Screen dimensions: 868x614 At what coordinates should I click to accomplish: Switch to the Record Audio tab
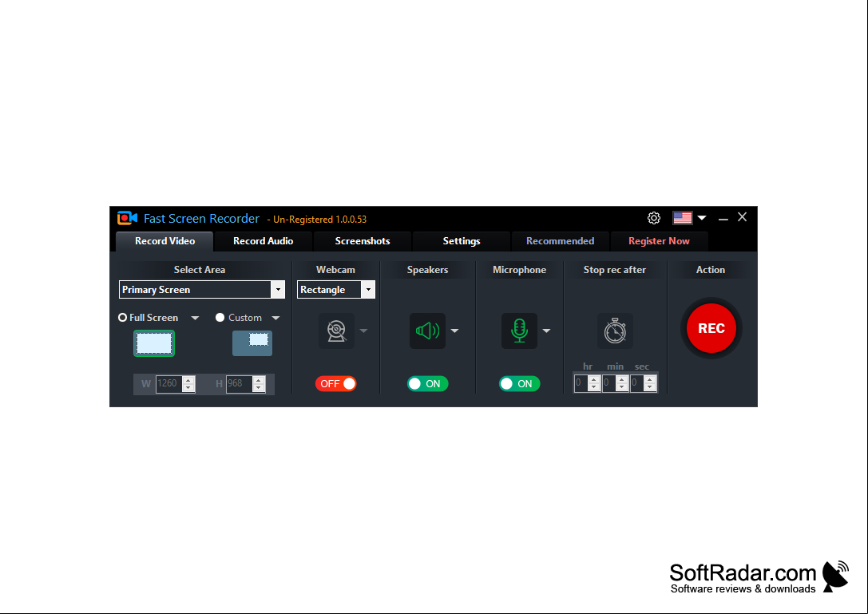pyautogui.click(x=263, y=241)
